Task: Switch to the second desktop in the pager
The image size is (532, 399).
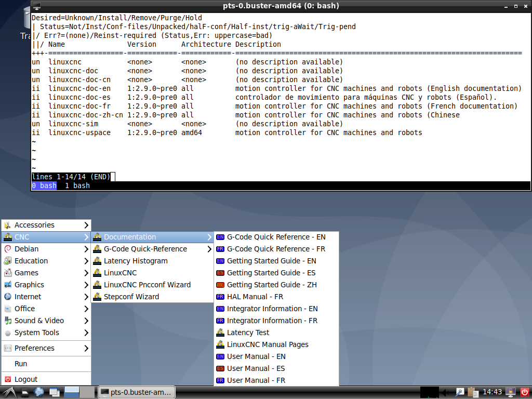Action: [87, 393]
